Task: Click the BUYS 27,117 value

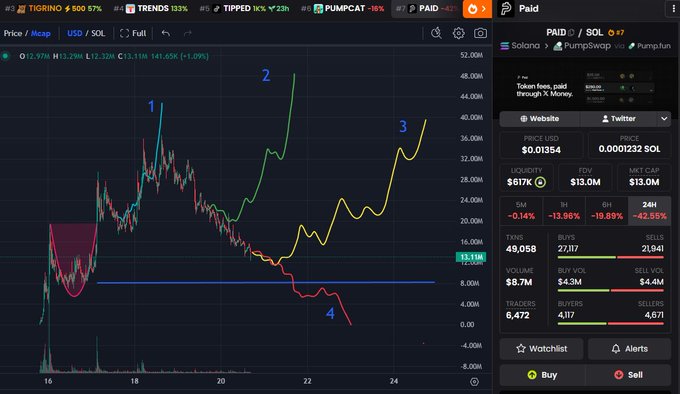Action: click(x=568, y=249)
